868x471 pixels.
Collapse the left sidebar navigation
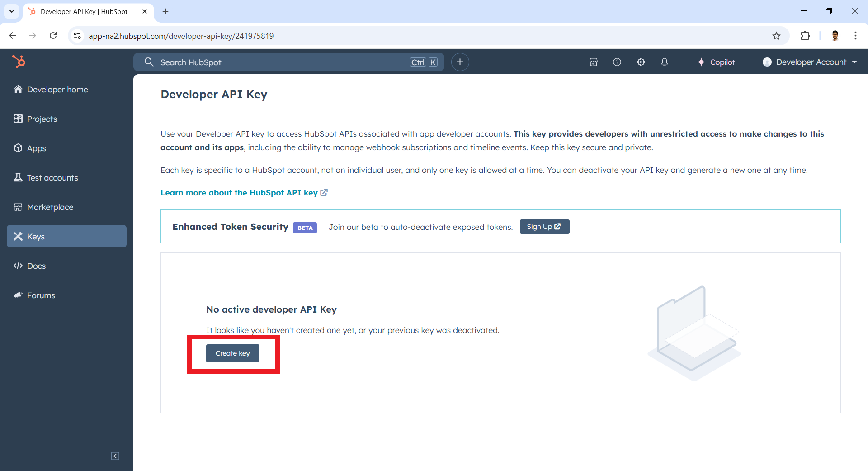tap(115, 456)
